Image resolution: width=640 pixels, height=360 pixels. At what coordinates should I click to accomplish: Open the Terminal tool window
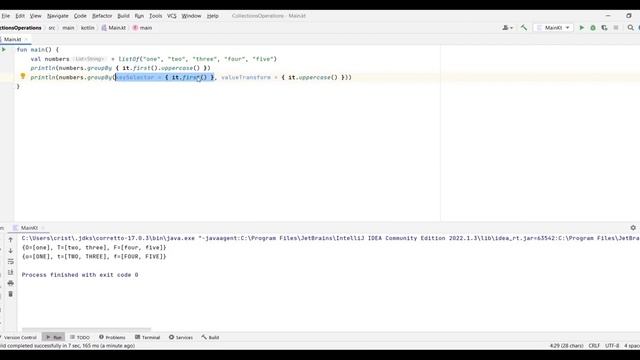click(x=147, y=338)
